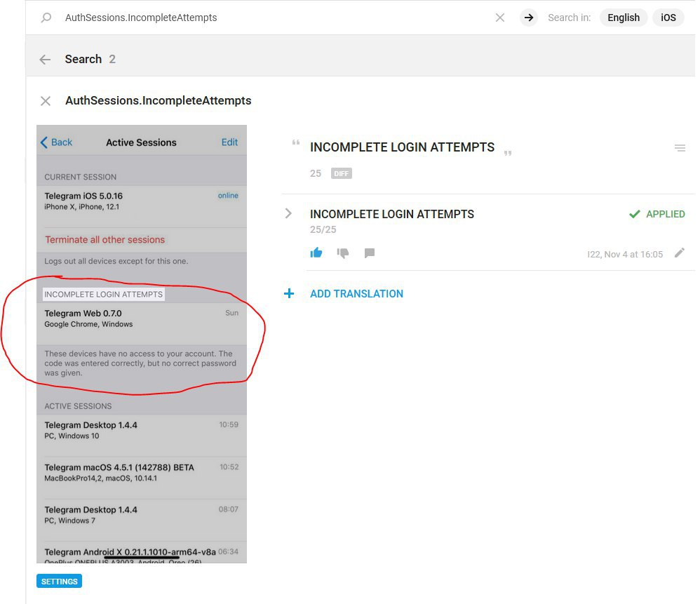Click the Search in: label
This screenshot has width=700, height=604.
pos(570,18)
